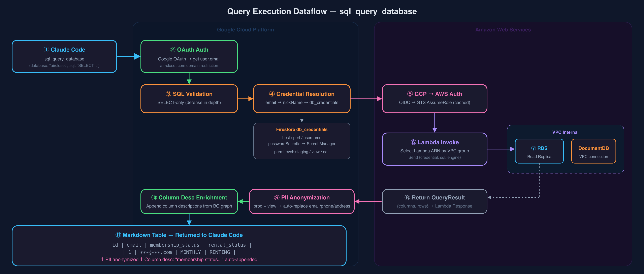Image resolution: width=644 pixels, height=274 pixels.
Task: Open the Credential Resolution node
Action: click(302, 99)
